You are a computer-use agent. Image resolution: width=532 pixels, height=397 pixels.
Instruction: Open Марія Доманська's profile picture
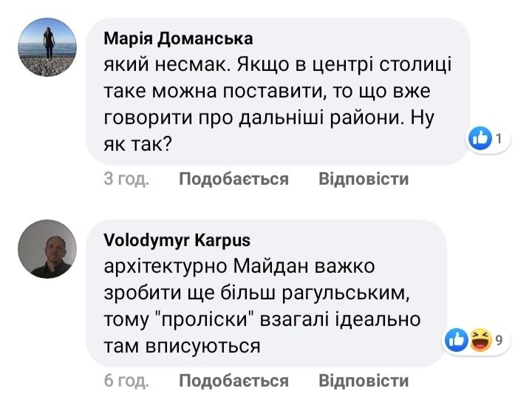47,47
